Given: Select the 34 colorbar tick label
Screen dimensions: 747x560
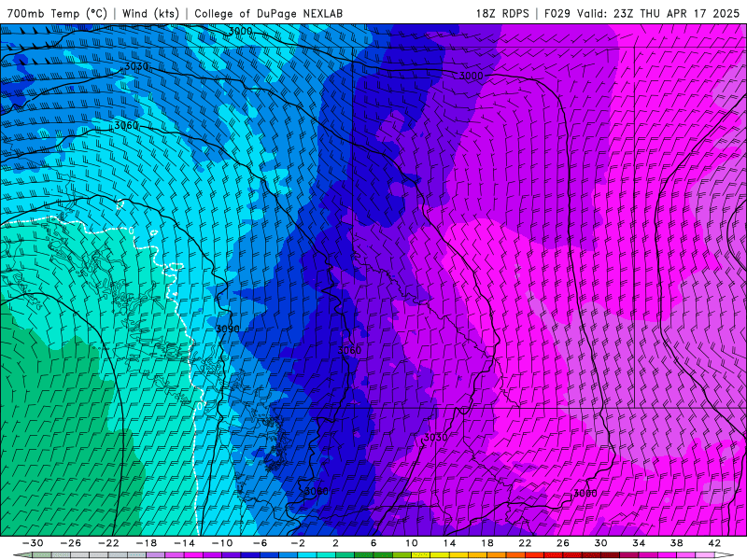Looking at the screenshot, I should pyautogui.click(x=639, y=543).
